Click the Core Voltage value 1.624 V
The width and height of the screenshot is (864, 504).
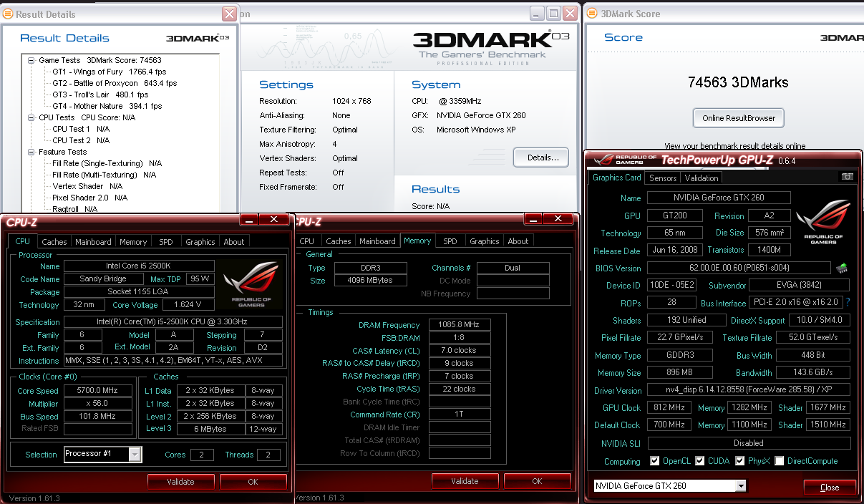[187, 305]
